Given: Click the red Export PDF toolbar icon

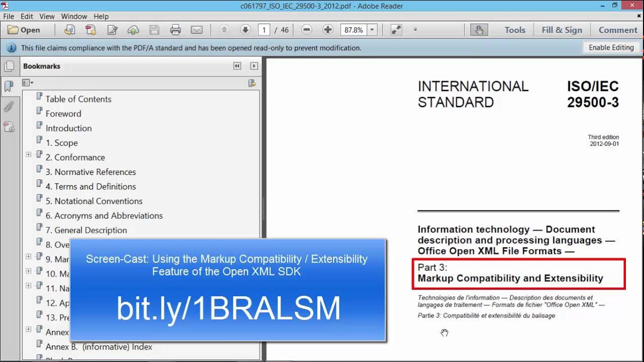Looking at the screenshot, I should click(x=91, y=30).
